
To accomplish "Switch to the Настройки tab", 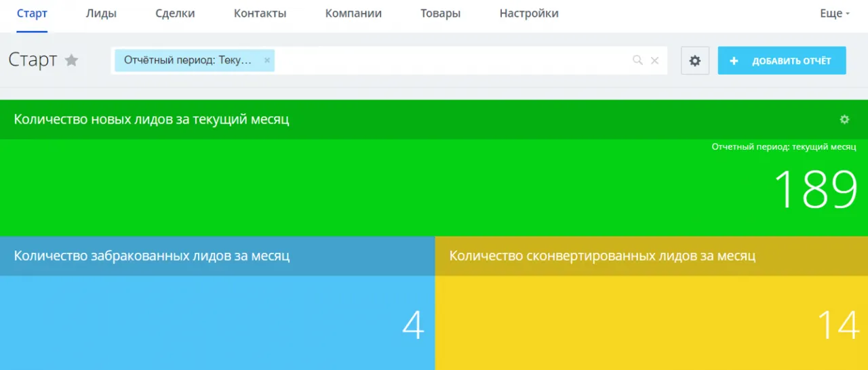I will click(x=529, y=14).
